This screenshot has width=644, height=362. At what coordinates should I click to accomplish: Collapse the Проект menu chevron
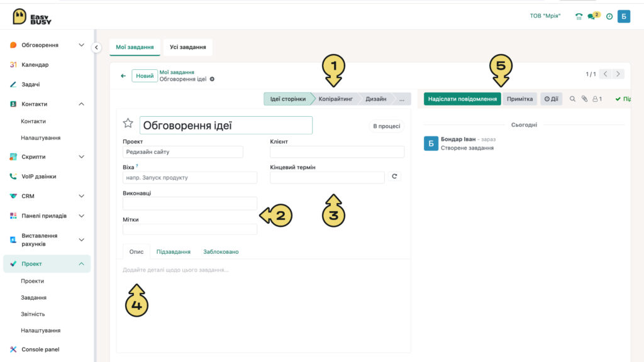click(81, 264)
